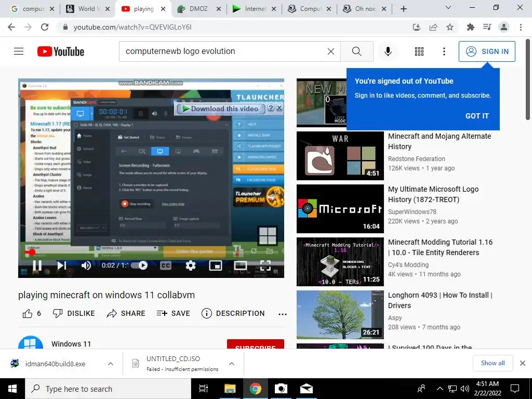The height and width of the screenshot is (399, 532).
Task: Clear the search box text
Action: point(331,51)
